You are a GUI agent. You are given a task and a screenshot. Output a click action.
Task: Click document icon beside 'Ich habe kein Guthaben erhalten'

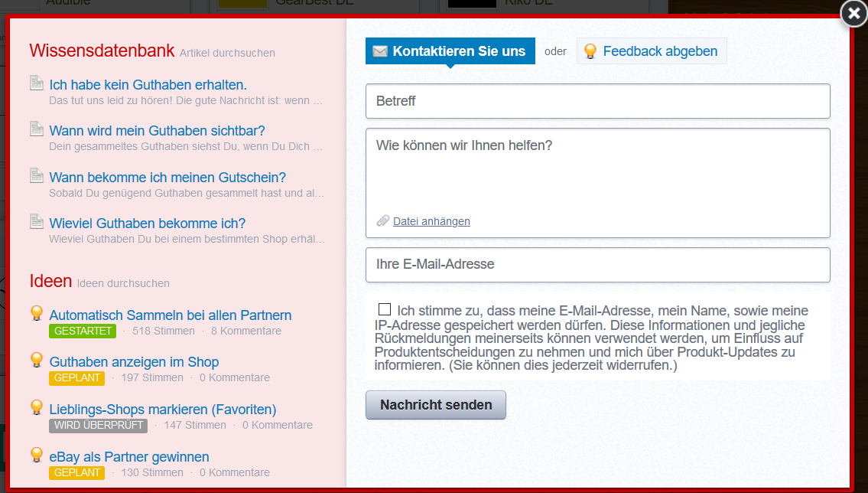37,83
